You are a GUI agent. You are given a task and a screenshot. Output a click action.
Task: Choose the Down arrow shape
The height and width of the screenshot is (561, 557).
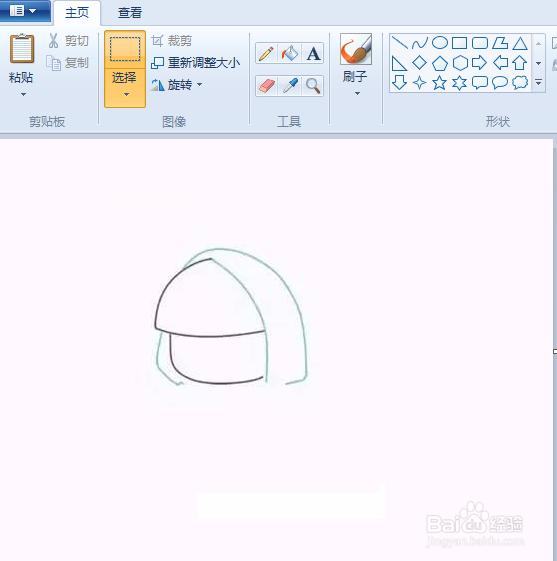pos(400,83)
